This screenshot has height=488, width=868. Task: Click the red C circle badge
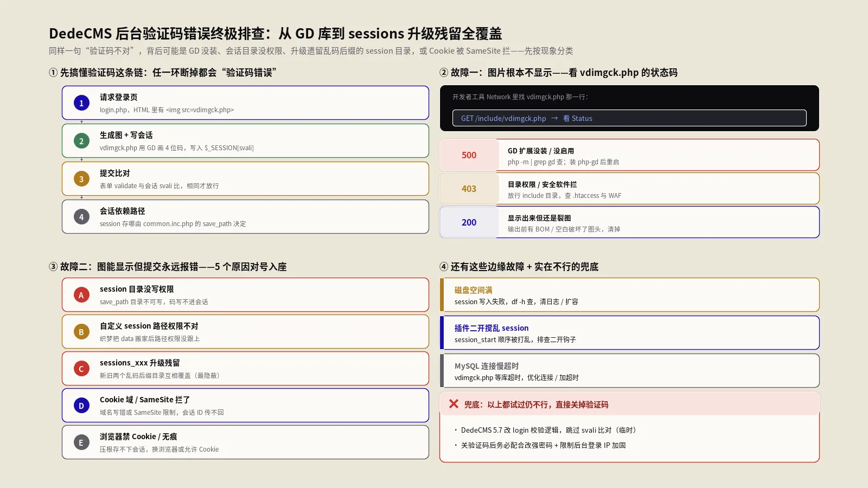81,369
